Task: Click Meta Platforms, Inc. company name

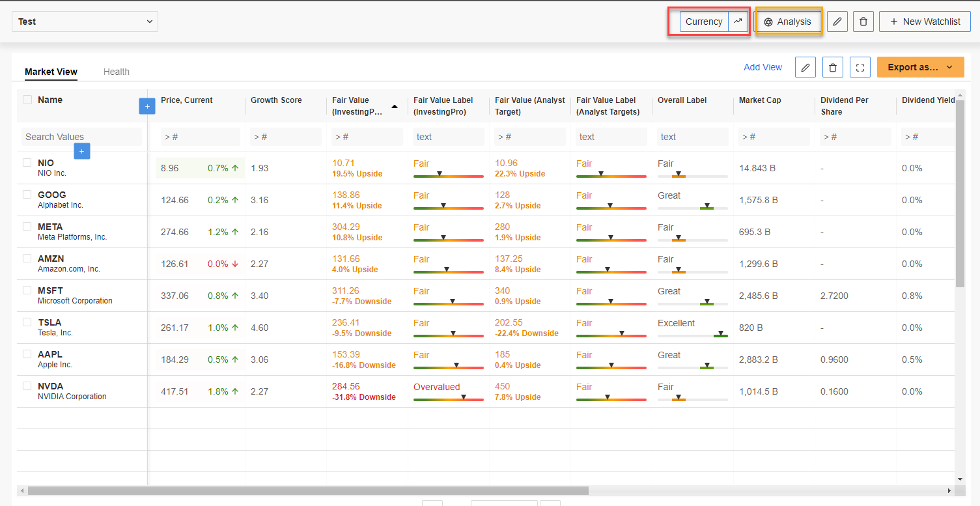Action: (x=72, y=237)
